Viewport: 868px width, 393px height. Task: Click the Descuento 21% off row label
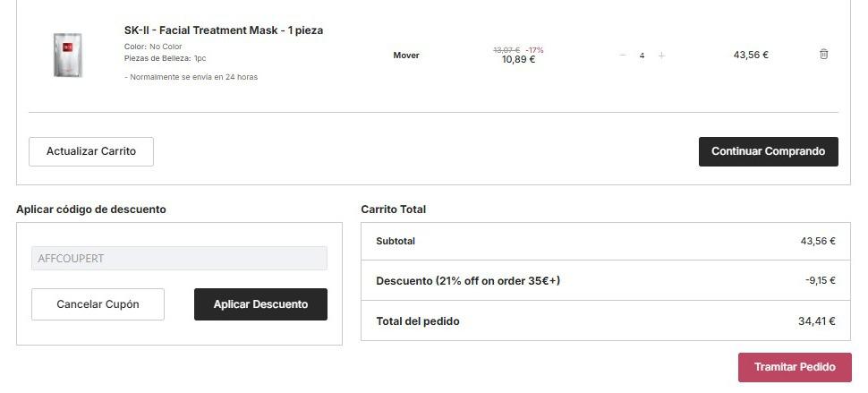point(468,281)
